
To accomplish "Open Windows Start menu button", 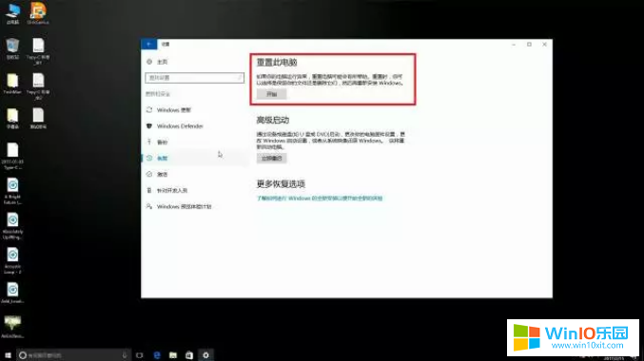I will pos(8,355).
